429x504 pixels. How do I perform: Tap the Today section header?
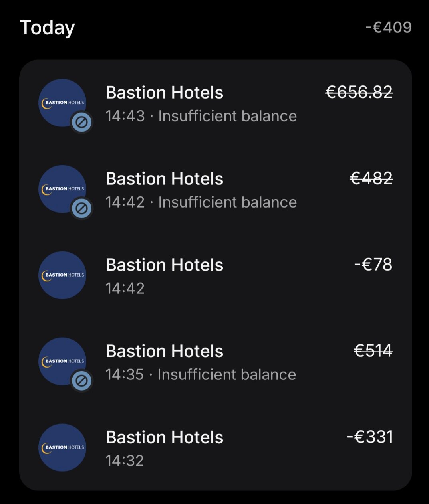pyautogui.click(x=47, y=28)
